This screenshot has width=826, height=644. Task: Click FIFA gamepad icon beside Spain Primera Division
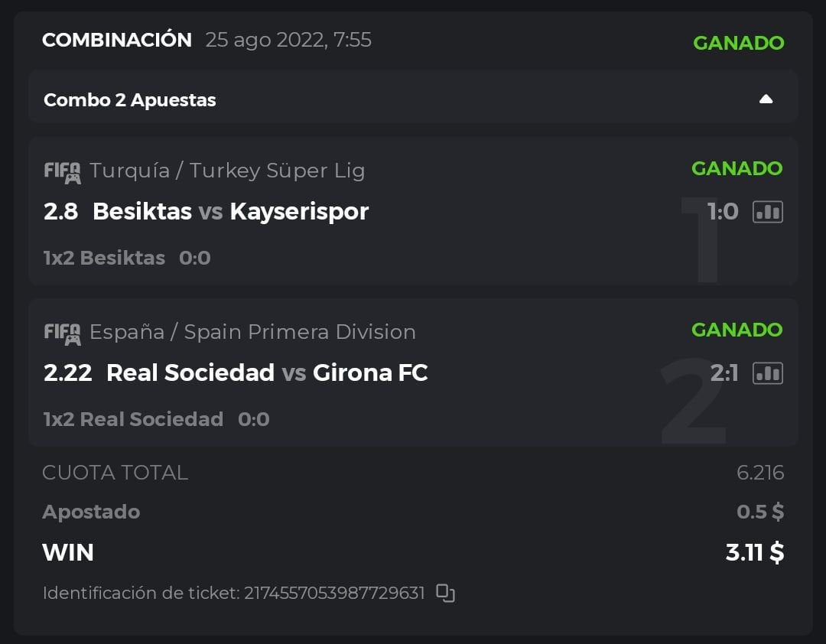[x=62, y=333]
